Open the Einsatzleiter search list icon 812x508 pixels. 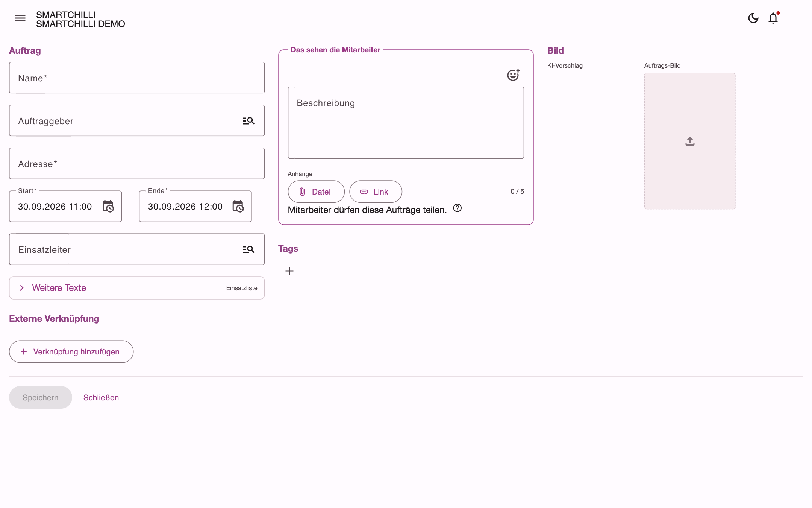click(x=248, y=249)
